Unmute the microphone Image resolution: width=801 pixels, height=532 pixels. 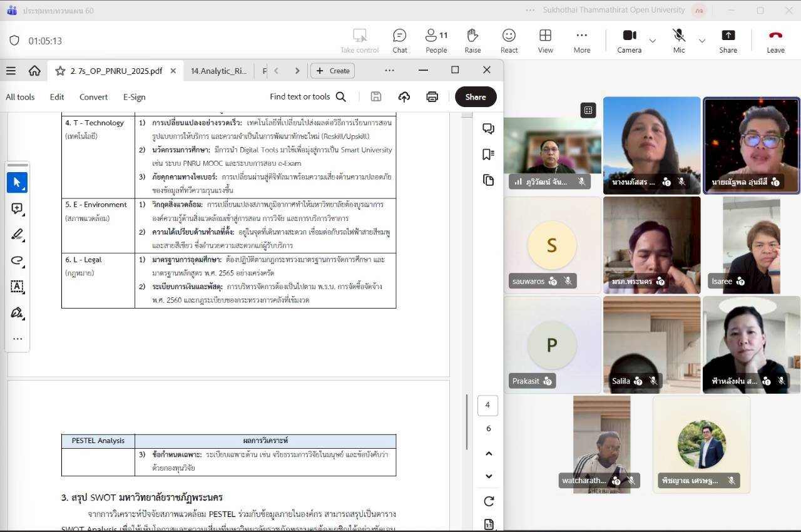pyautogui.click(x=679, y=41)
